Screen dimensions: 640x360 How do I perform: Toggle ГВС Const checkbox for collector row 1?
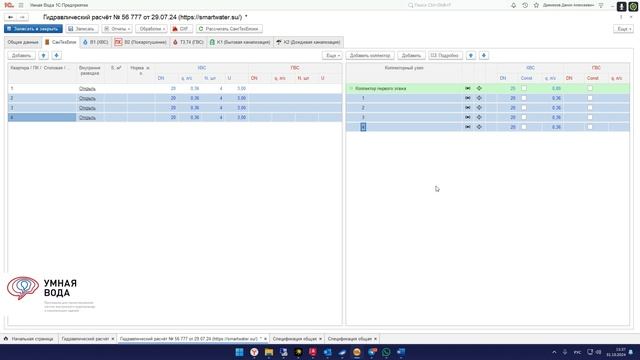(590, 98)
